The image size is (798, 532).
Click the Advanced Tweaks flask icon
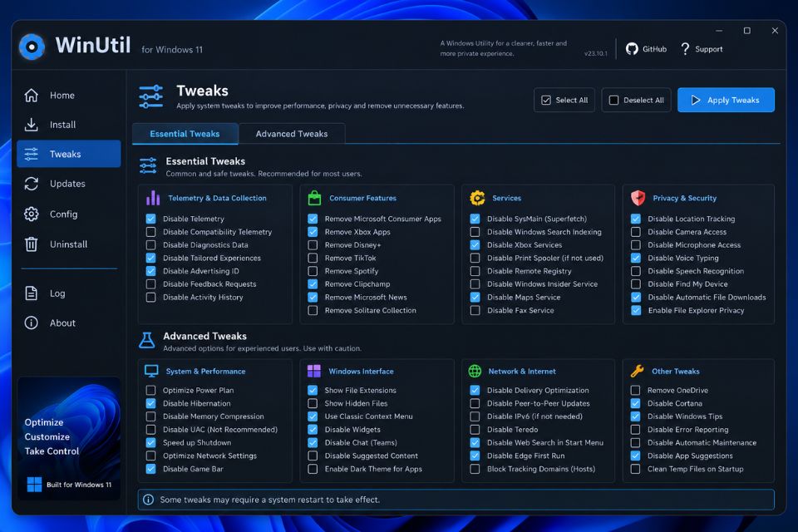pyautogui.click(x=147, y=340)
